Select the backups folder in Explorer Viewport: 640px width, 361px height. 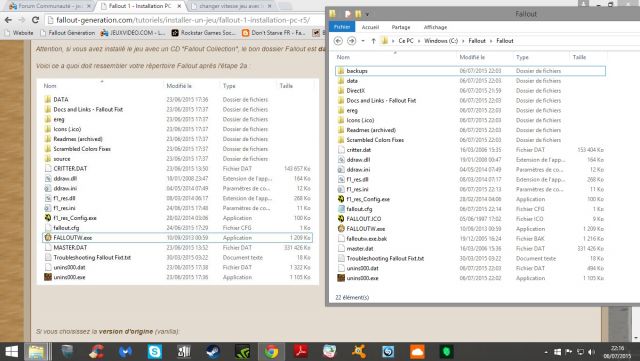(470, 71)
